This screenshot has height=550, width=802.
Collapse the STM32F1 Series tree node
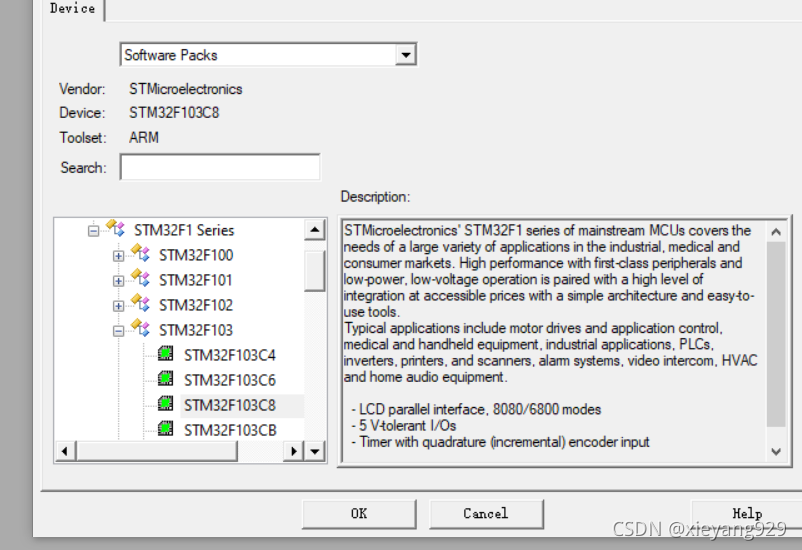(x=93, y=231)
